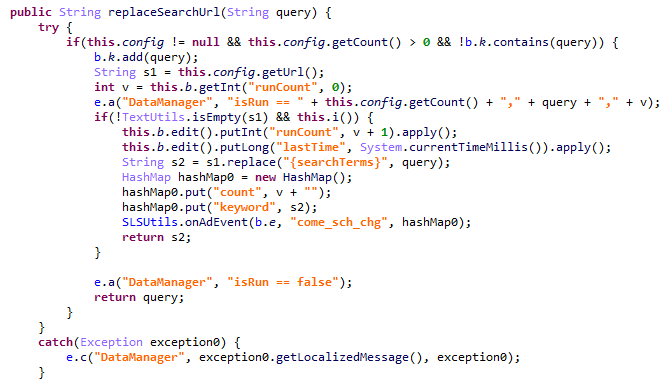Click the string "count" in hashMap0.put
Image resolution: width=671 pixels, height=381 pixels.
pos(237,192)
